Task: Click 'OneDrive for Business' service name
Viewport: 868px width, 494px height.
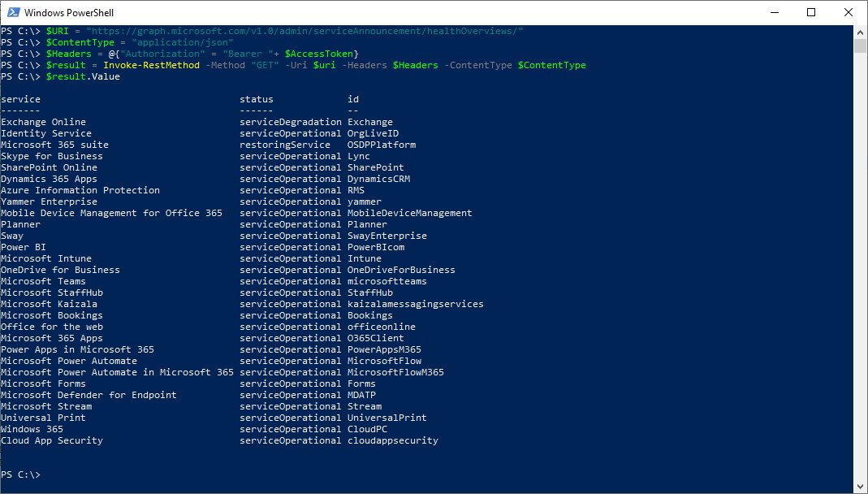Action: 60,270
